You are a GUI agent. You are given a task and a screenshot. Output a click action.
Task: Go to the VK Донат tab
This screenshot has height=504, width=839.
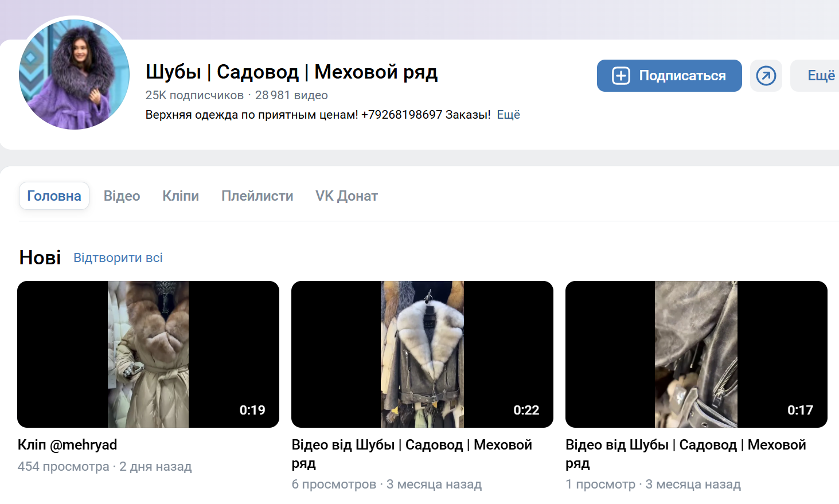(x=346, y=196)
